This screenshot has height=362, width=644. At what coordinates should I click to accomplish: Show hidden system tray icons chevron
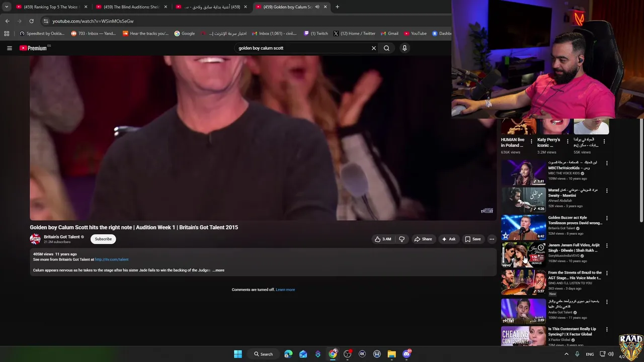tap(566, 354)
